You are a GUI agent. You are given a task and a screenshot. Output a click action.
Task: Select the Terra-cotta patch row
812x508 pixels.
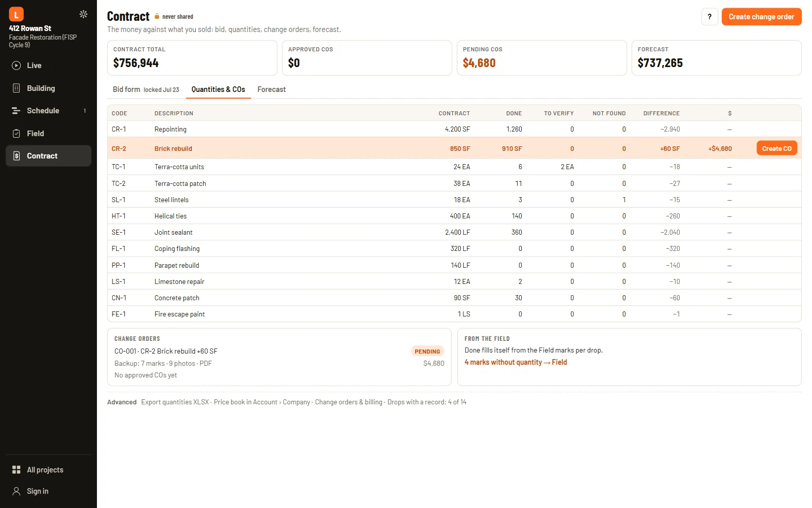[x=454, y=183]
